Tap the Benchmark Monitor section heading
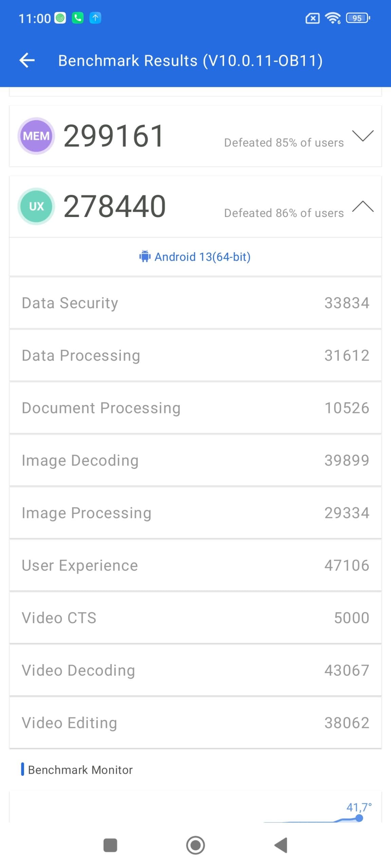 tap(80, 770)
